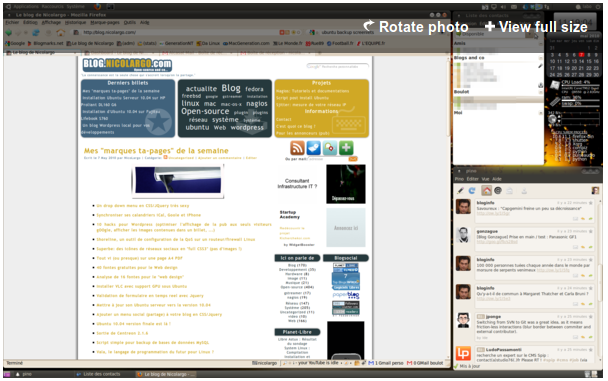This screenshot has height=381, width=608.
Task: Click the green plus icon on the blog
Action: (346, 148)
